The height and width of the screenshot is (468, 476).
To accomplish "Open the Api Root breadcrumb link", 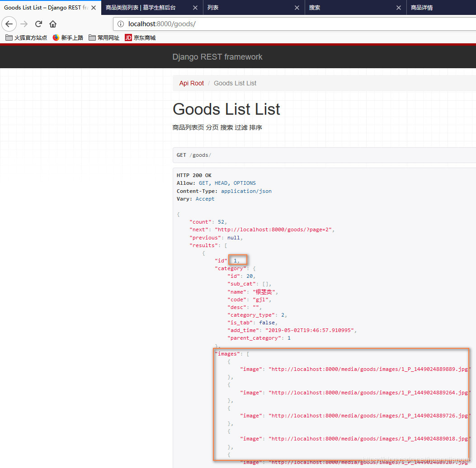I will (x=192, y=83).
